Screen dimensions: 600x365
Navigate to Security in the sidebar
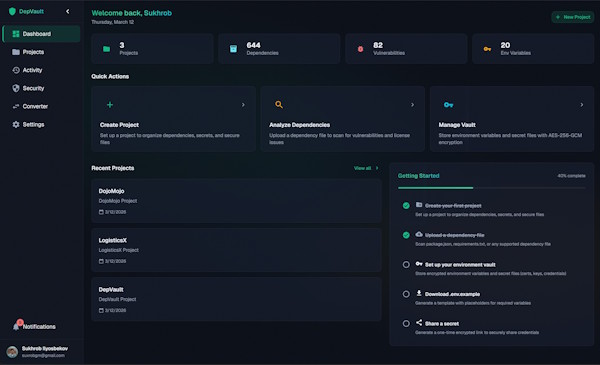pos(41,88)
